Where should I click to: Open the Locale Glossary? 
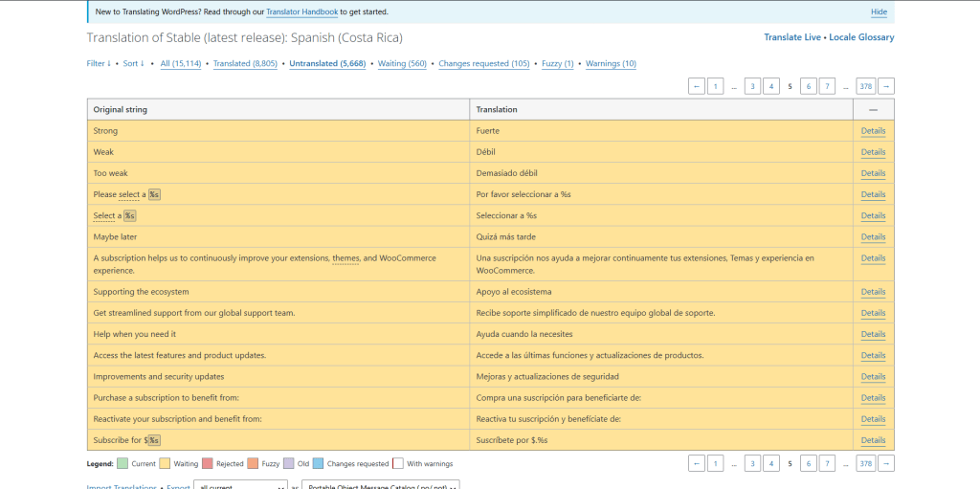point(861,37)
